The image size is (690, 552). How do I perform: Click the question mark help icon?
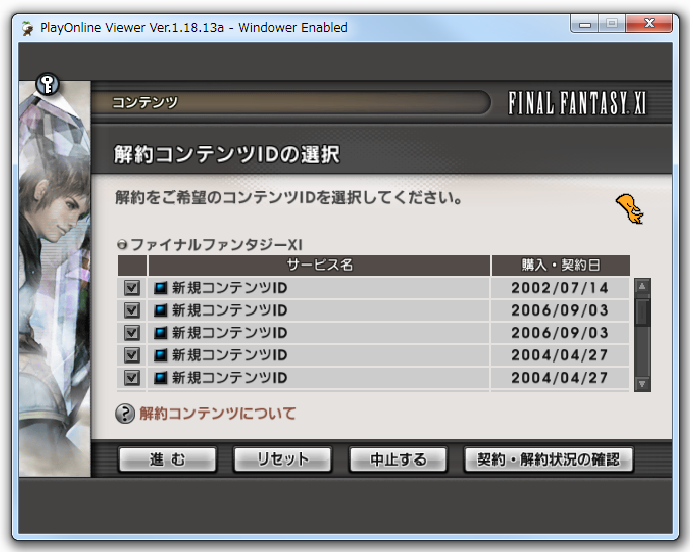[x=125, y=413]
